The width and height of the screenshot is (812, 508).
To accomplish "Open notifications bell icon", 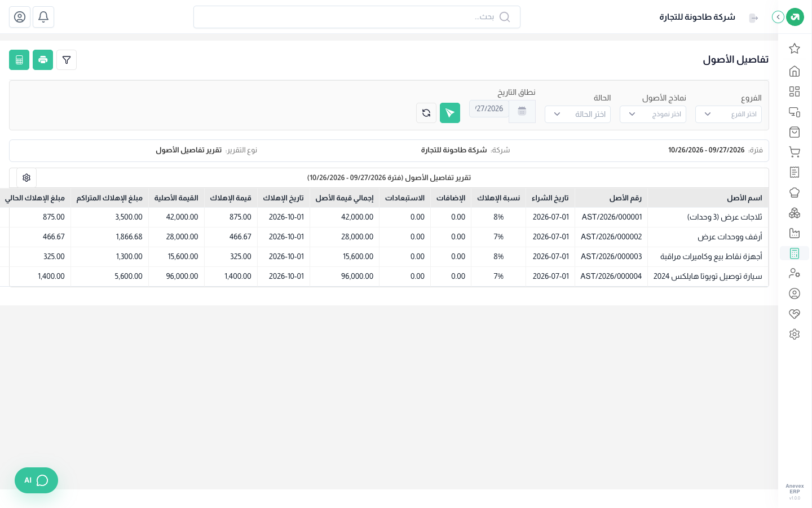I will coord(43,17).
